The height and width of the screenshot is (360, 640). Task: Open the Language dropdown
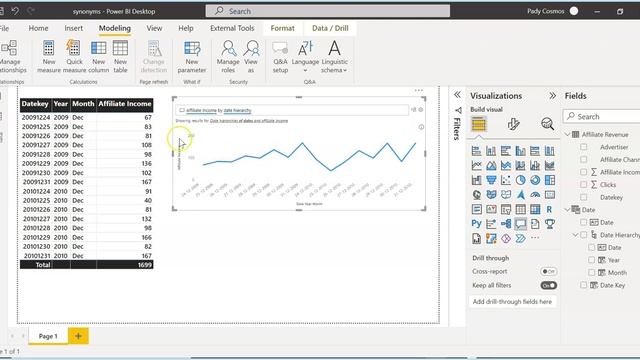(305, 57)
